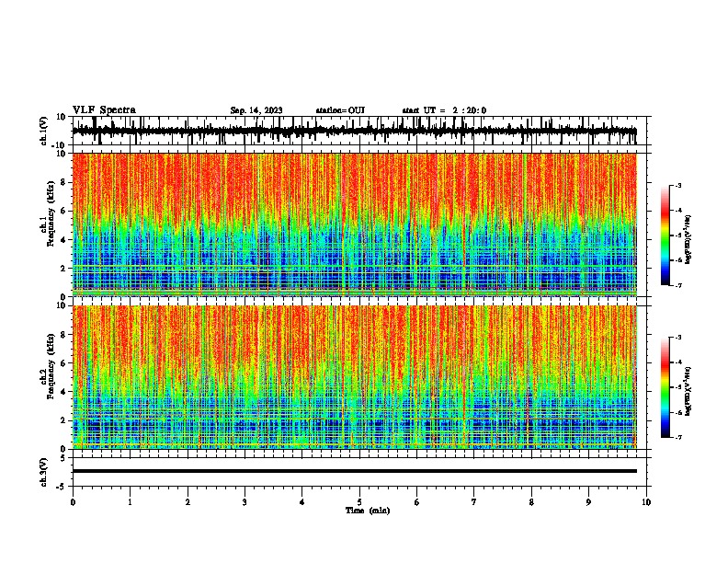The width and height of the screenshot is (728, 563).
Task: Click the ch.1 spectrogram color scale bar
Action: 665,236
